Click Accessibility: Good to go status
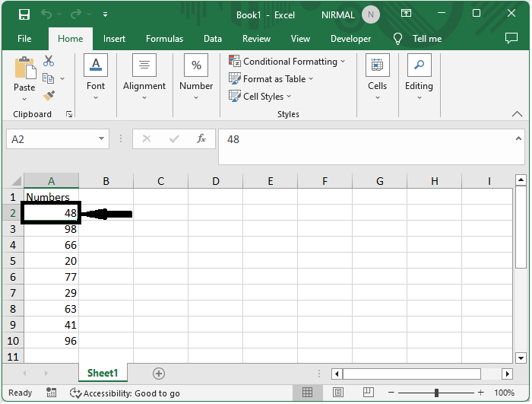This screenshot has width=532, height=404. click(125, 393)
